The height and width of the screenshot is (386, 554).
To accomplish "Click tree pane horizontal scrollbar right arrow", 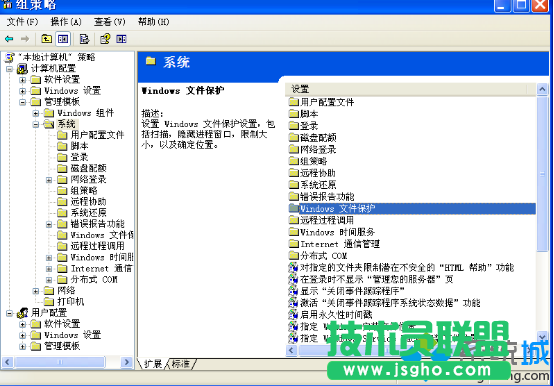I will coord(126,362).
